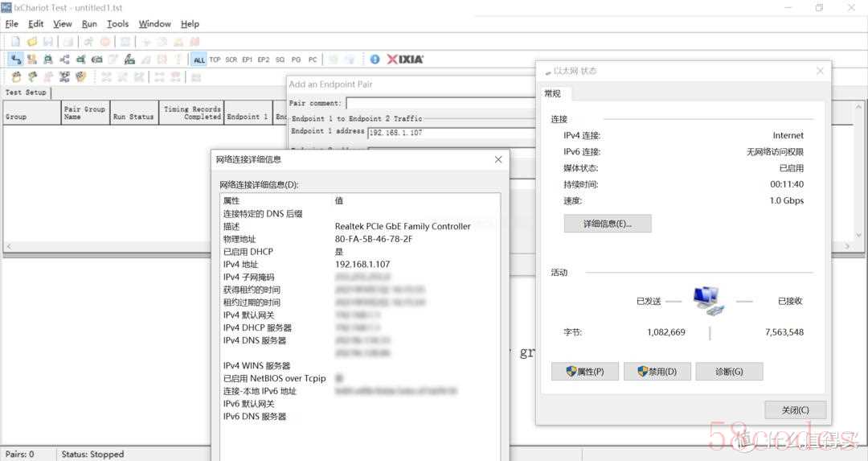Click the 详细信息(E)... button

[607, 224]
